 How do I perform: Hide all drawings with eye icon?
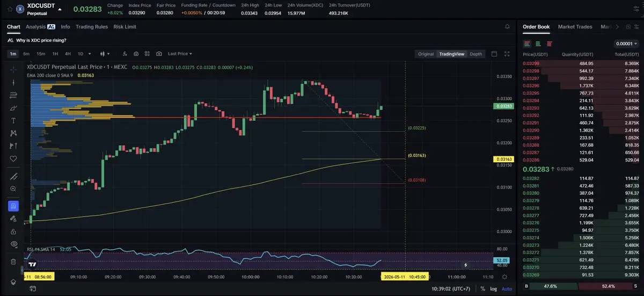click(x=13, y=244)
